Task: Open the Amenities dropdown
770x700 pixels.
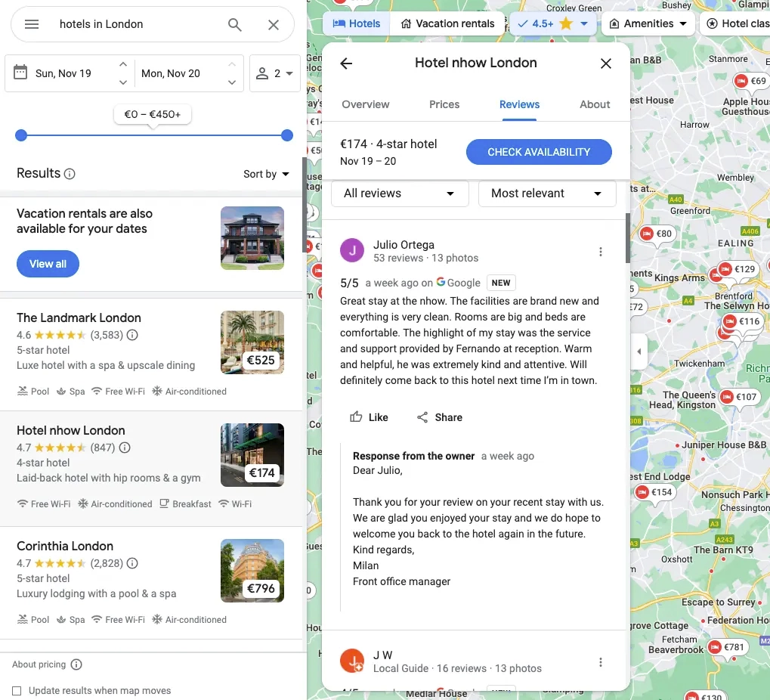Action: tap(648, 23)
